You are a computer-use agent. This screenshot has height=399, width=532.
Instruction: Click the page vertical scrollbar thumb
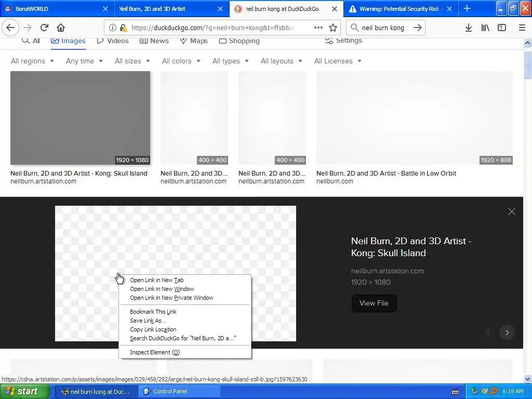click(527, 64)
